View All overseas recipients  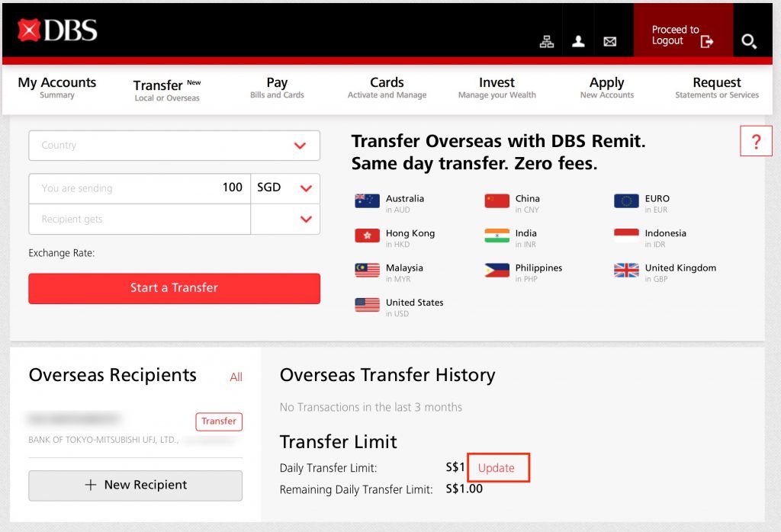pos(236,377)
